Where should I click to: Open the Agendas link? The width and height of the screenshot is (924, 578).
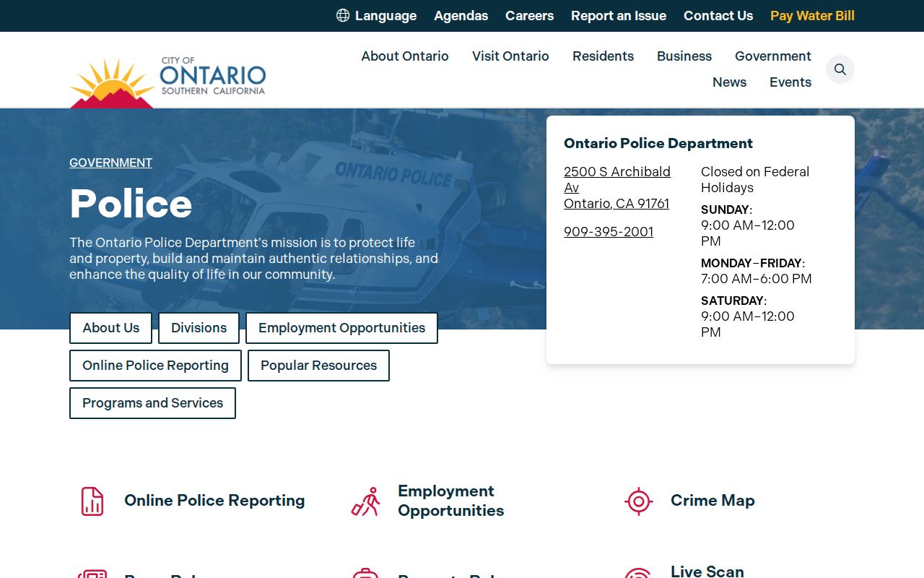point(461,16)
